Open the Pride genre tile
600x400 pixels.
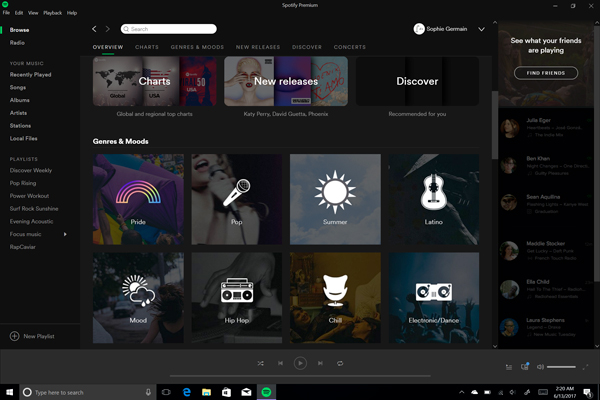point(138,199)
